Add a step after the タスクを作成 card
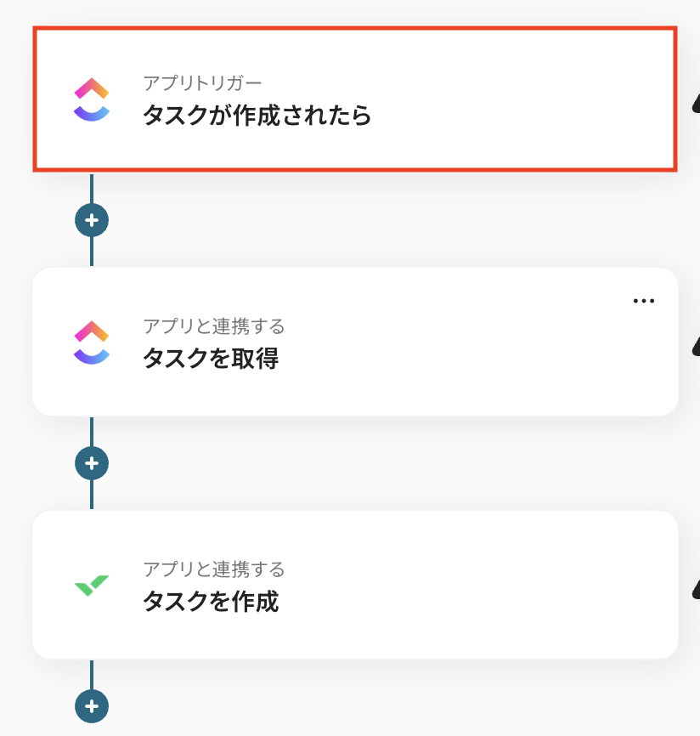This screenshot has width=700, height=736. [x=92, y=705]
